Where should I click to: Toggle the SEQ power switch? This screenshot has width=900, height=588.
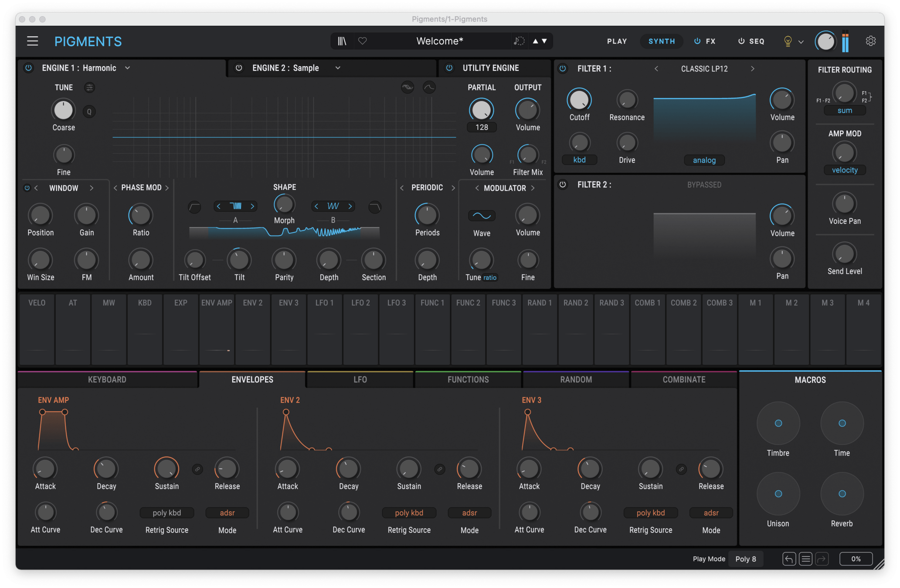tap(741, 41)
